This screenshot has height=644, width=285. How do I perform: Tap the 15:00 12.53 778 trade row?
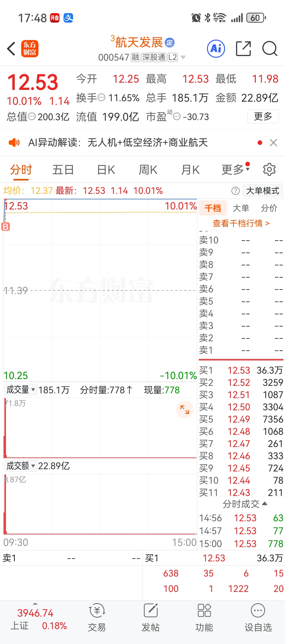pyautogui.click(x=241, y=544)
